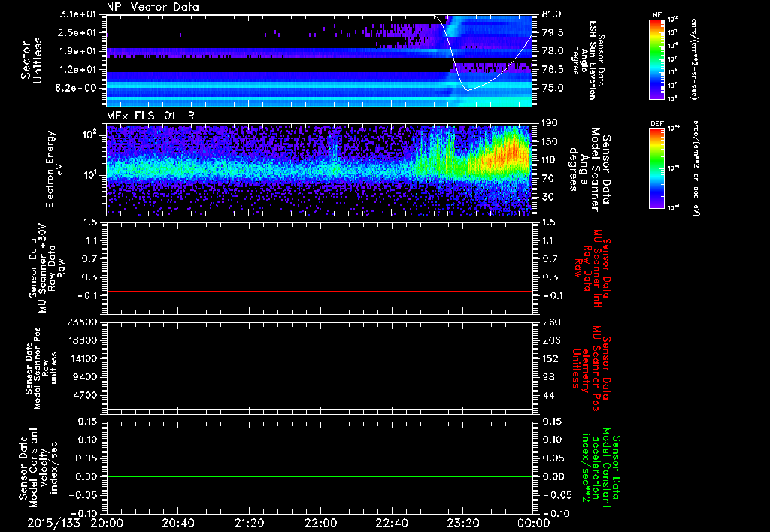Click the 22:00 time axis tick label
The image size is (770, 532).
point(320,524)
